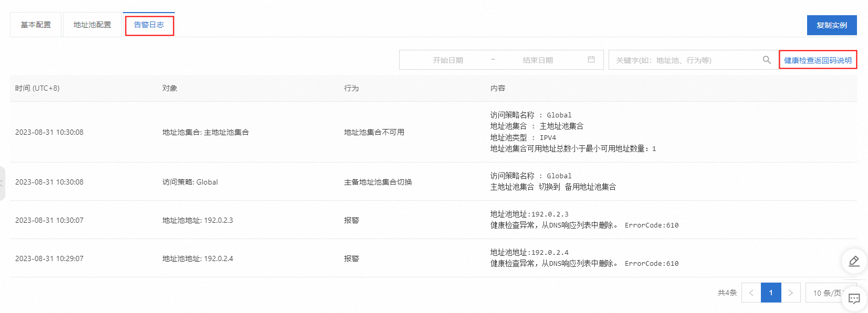The image size is (868, 313).
Task: Click the calendar icon in date range
Action: tap(591, 60)
